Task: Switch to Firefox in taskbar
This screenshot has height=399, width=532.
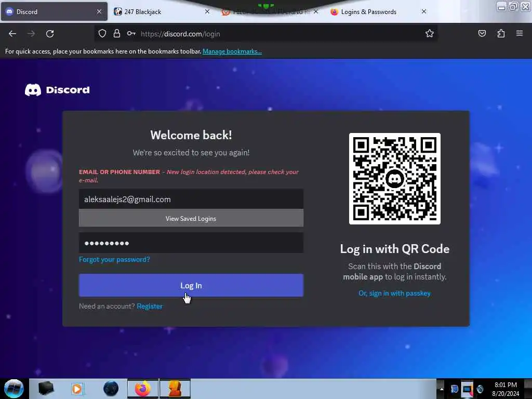Action: (x=143, y=389)
